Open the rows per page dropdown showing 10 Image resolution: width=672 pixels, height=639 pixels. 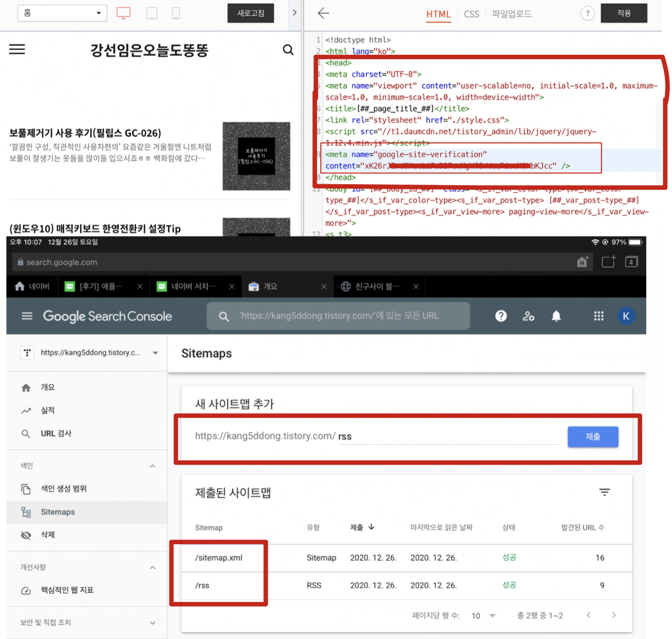[483, 616]
